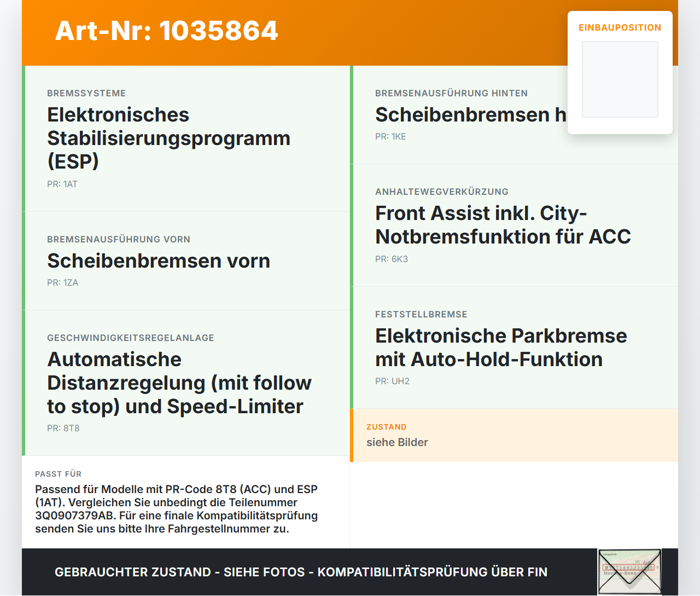Screen dimensions: 700x596
Task: Click 'Automatische Distanzregelung' heading
Action: [179, 383]
